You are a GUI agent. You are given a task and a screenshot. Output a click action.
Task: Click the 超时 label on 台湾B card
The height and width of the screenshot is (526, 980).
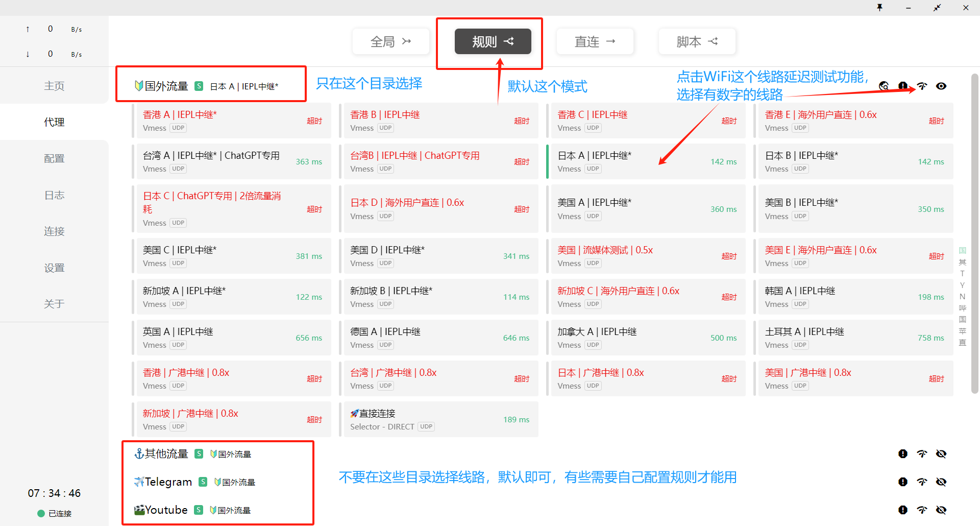pyautogui.click(x=522, y=161)
